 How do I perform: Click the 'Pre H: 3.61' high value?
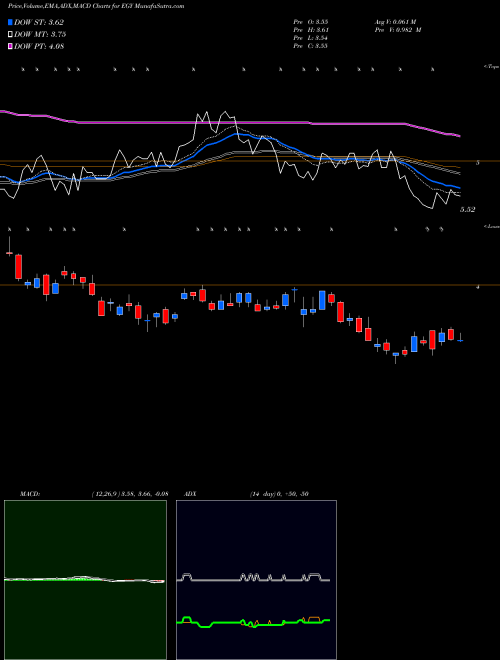pyautogui.click(x=311, y=30)
